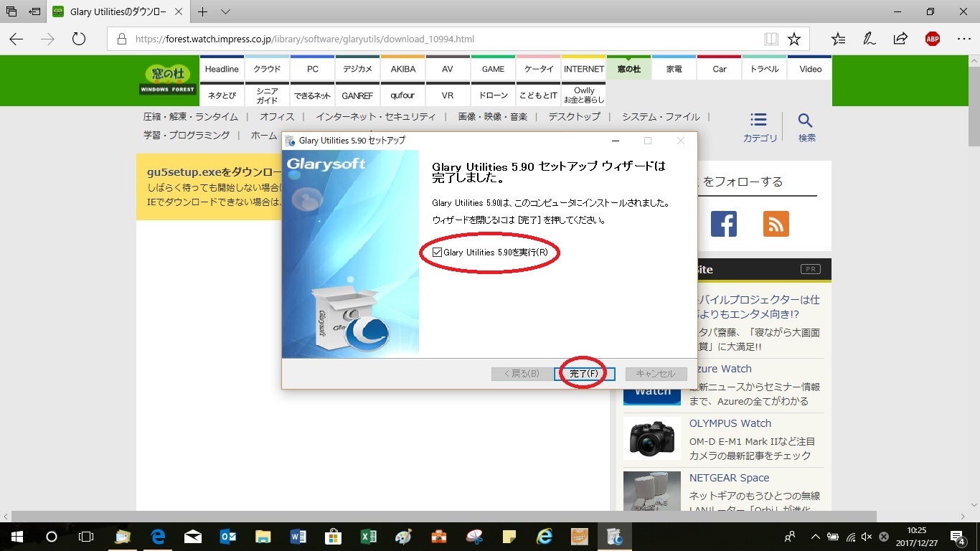Open new tab with plus button
980x551 pixels.
pyautogui.click(x=203, y=11)
